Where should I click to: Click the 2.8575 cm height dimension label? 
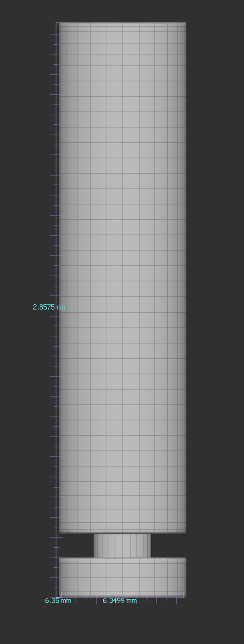49,307
